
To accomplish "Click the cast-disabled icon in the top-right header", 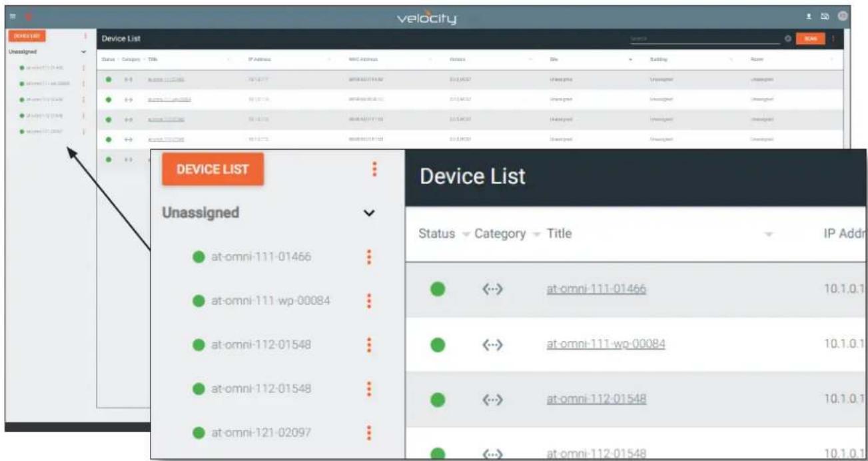I will click(825, 16).
